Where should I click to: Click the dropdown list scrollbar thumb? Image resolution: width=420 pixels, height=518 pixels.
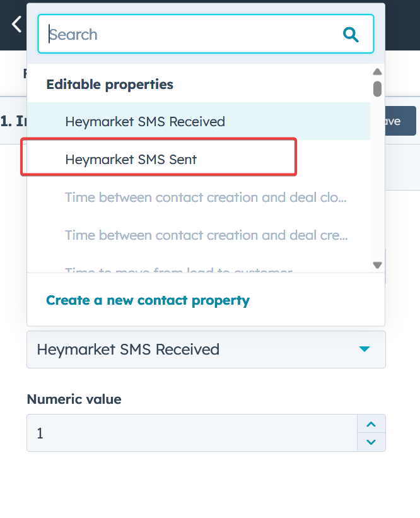[x=377, y=88]
